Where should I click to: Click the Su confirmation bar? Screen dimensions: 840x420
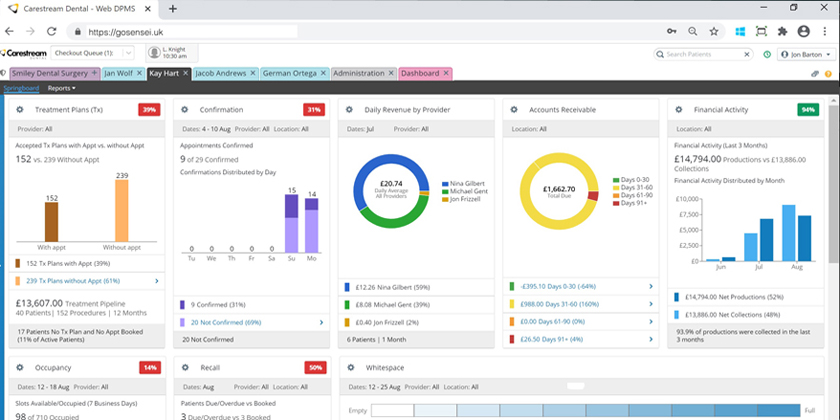(291, 223)
